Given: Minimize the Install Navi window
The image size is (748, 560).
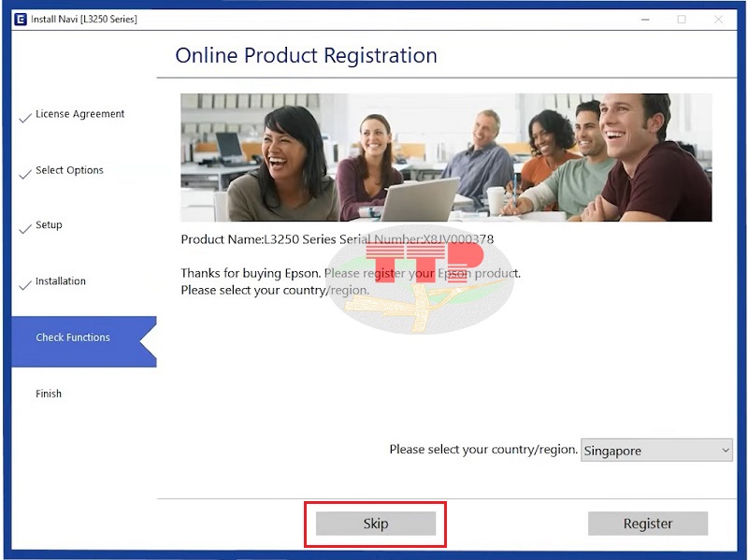Looking at the screenshot, I should point(645,20).
